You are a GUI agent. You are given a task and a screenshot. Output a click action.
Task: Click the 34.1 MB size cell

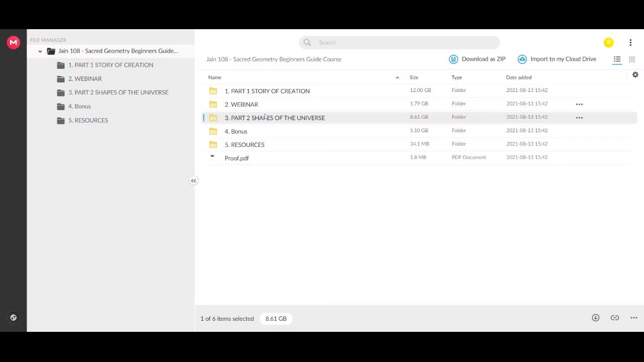[x=420, y=144]
